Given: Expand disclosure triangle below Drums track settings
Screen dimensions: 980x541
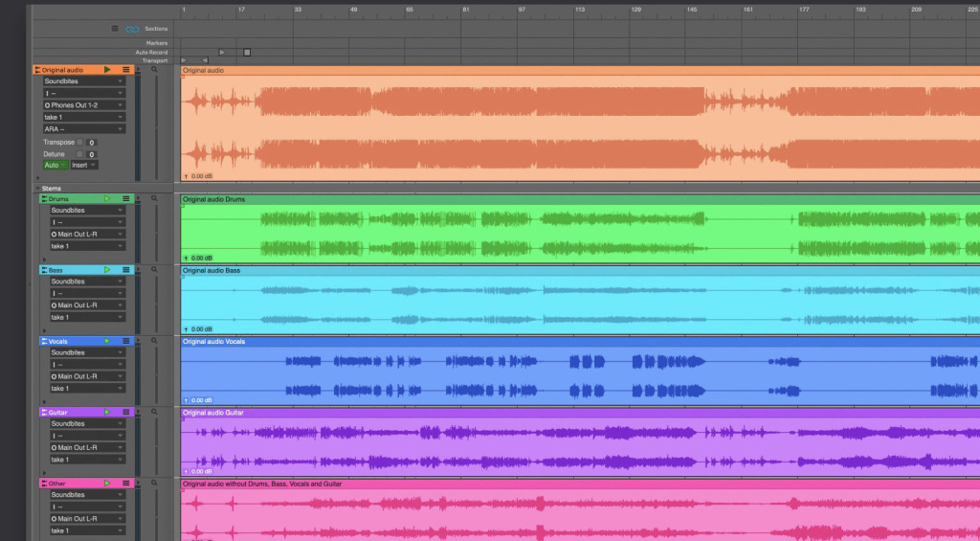Looking at the screenshot, I should 44,259.
